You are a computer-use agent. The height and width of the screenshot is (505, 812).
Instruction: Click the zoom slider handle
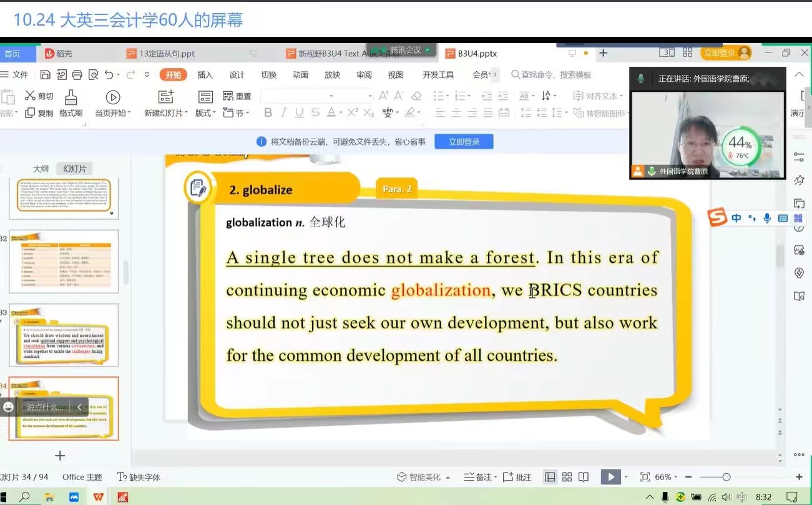tap(726, 477)
